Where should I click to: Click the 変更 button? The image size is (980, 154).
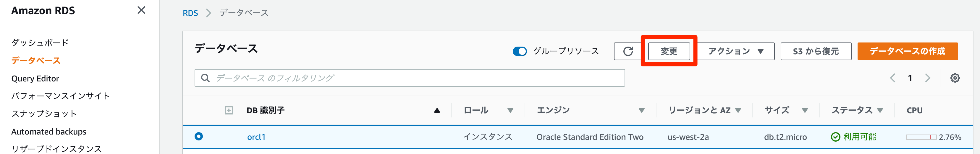669,51
